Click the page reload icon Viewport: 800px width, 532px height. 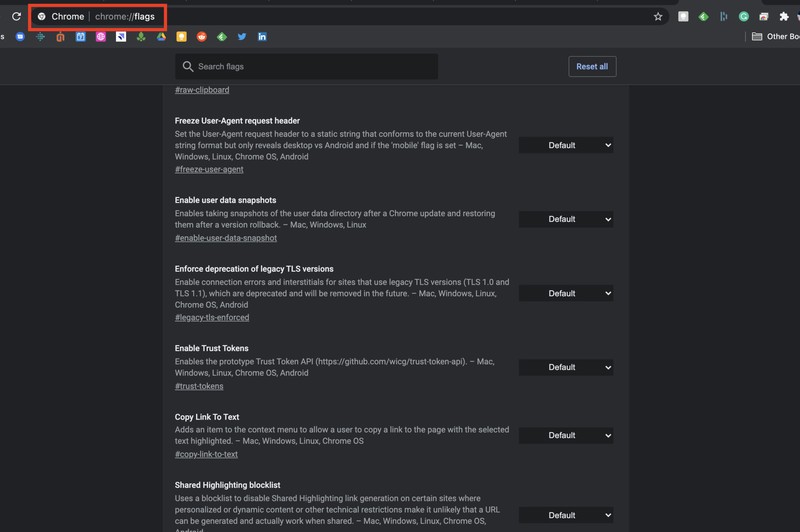pos(16,16)
